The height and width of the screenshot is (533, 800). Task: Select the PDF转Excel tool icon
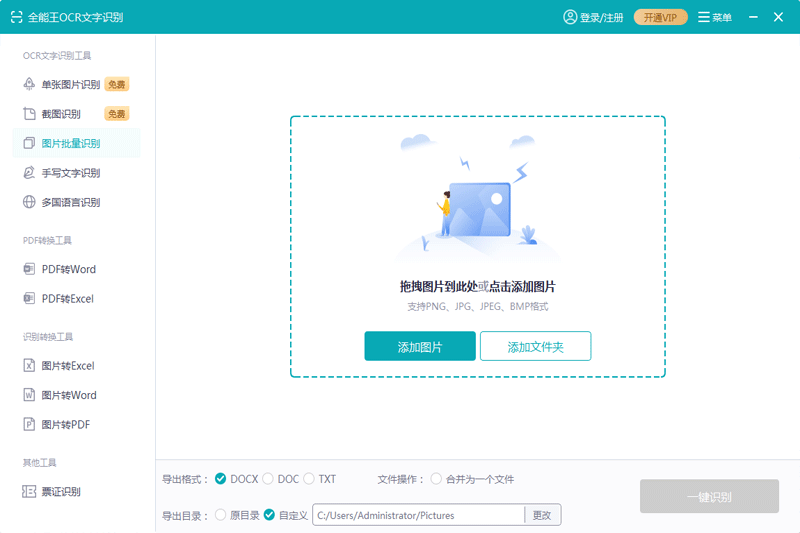pos(29,298)
